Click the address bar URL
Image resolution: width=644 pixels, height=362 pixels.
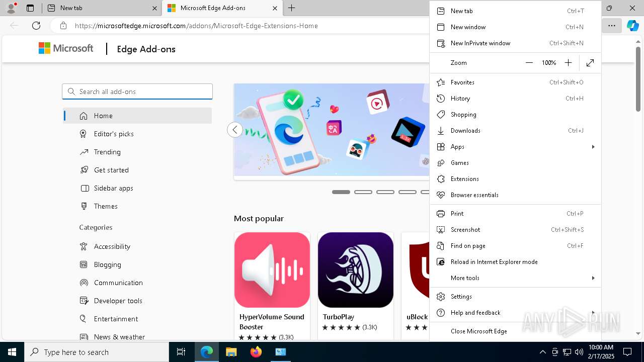point(196,26)
